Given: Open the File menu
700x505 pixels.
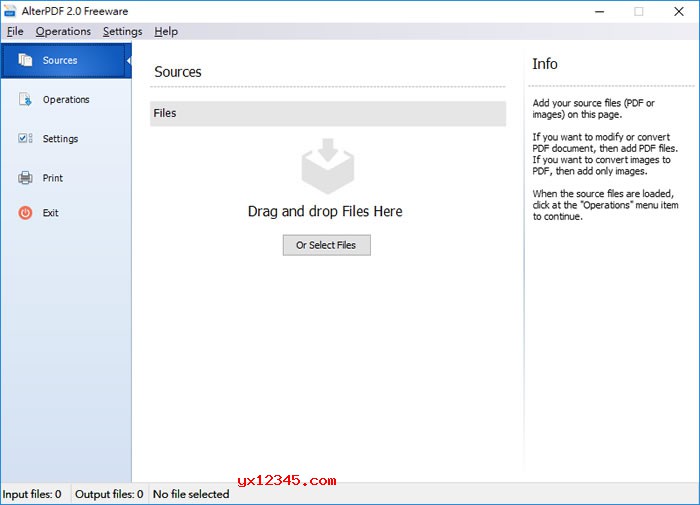Looking at the screenshot, I should pos(15,31).
